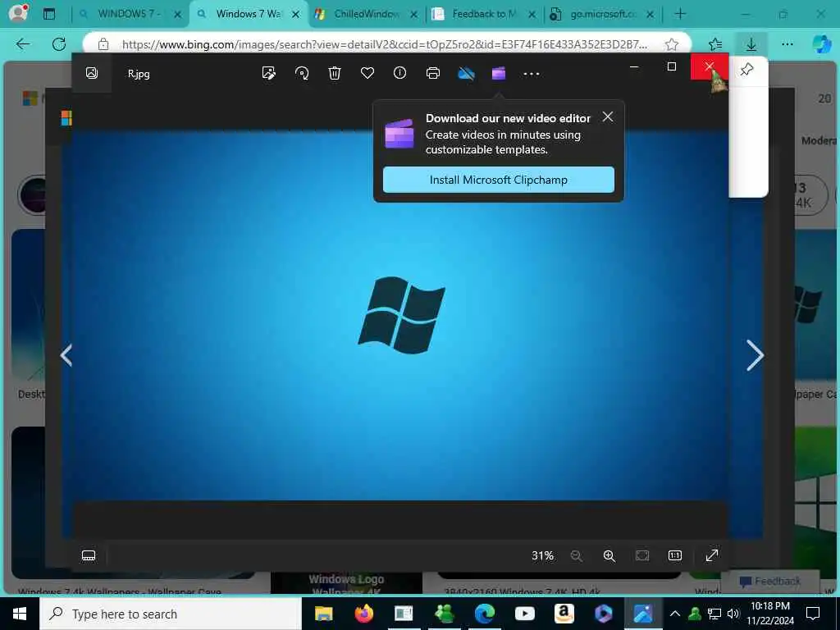Image resolution: width=840 pixels, height=630 pixels.
Task: Show hidden system tray icons
Action: [675, 614]
